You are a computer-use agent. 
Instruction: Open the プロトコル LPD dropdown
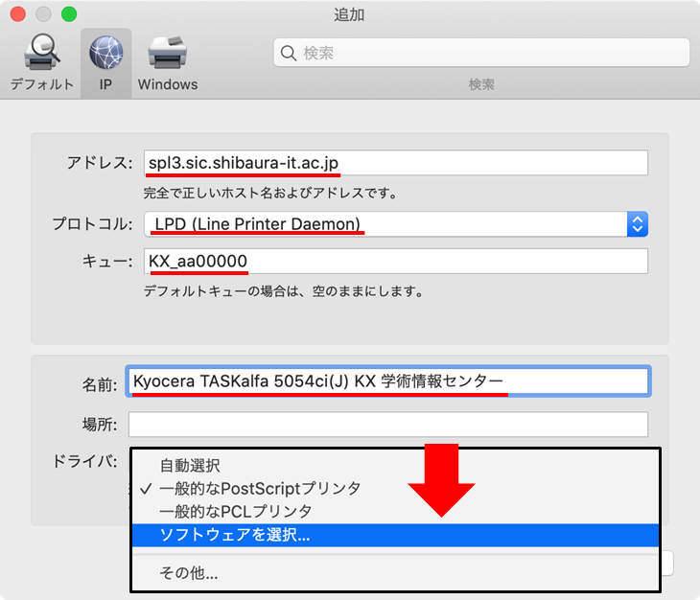tap(395, 224)
